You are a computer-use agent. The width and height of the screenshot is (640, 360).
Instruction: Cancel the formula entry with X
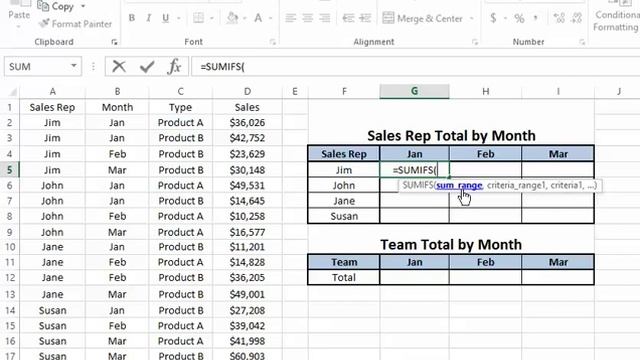119,66
